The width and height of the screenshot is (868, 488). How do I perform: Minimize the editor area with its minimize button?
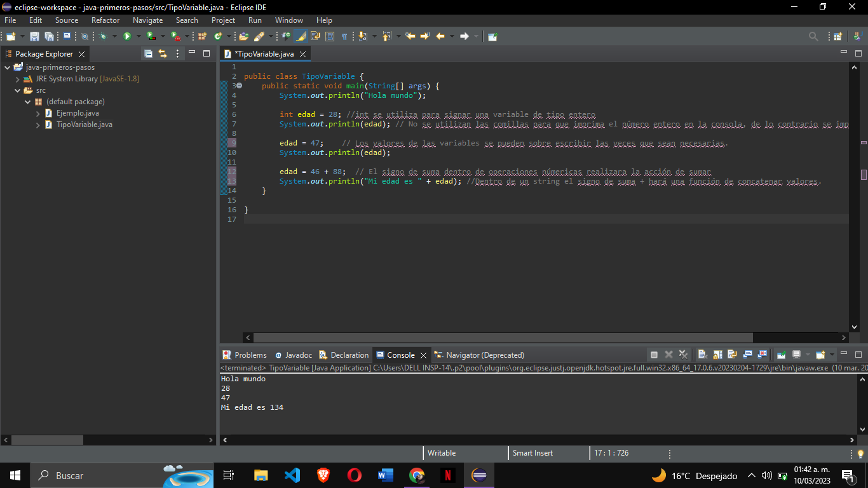pos(844,53)
